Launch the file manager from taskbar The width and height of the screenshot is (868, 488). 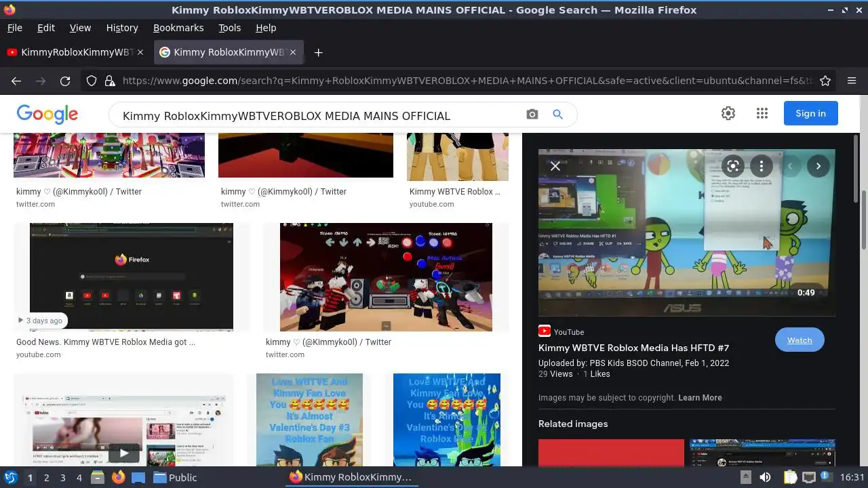tap(98, 477)
